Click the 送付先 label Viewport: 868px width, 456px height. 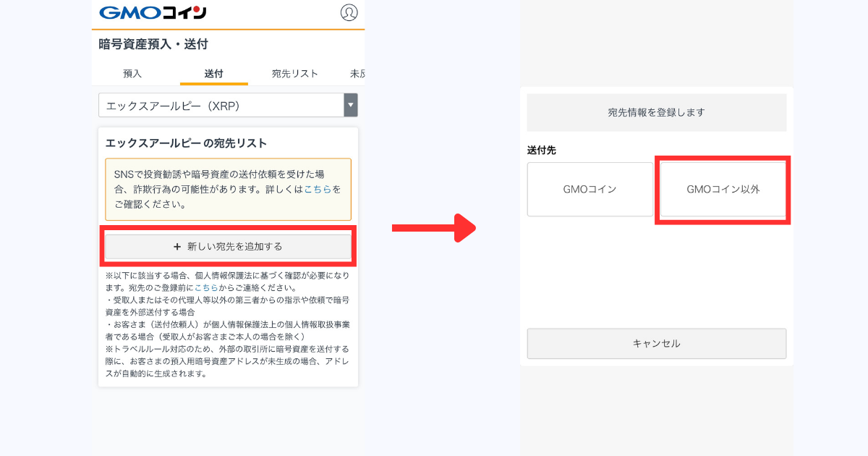coord(541,151)
